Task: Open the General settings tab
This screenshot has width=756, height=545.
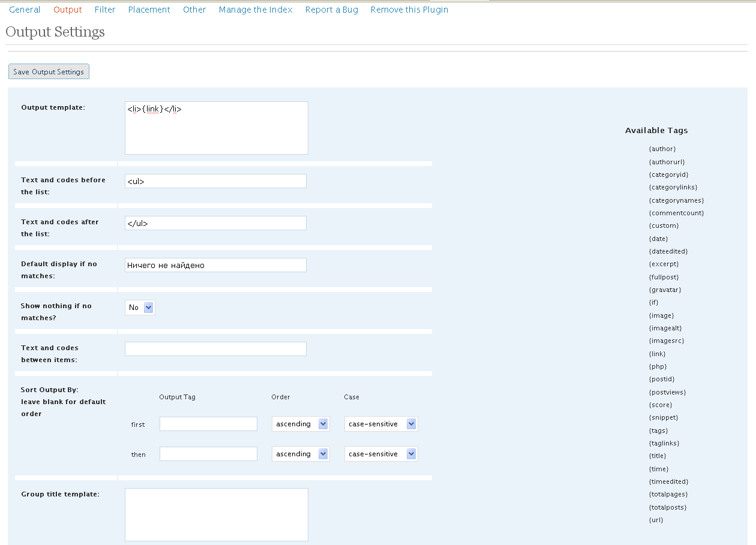Action: (25, 10)
